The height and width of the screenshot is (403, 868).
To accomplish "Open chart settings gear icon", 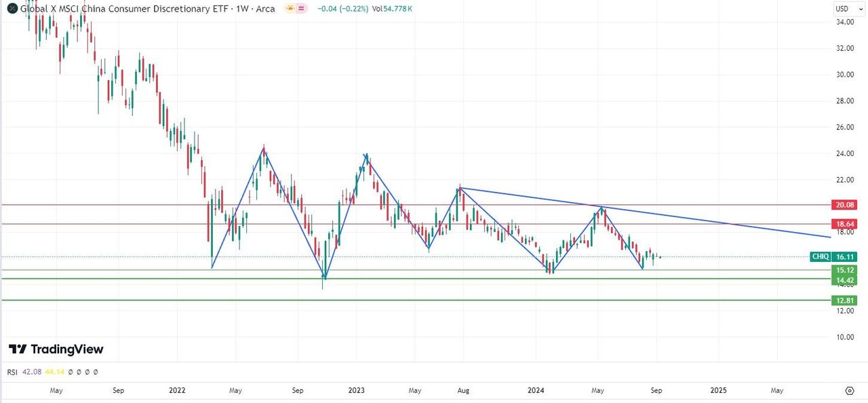I will [x=850, y=391].
